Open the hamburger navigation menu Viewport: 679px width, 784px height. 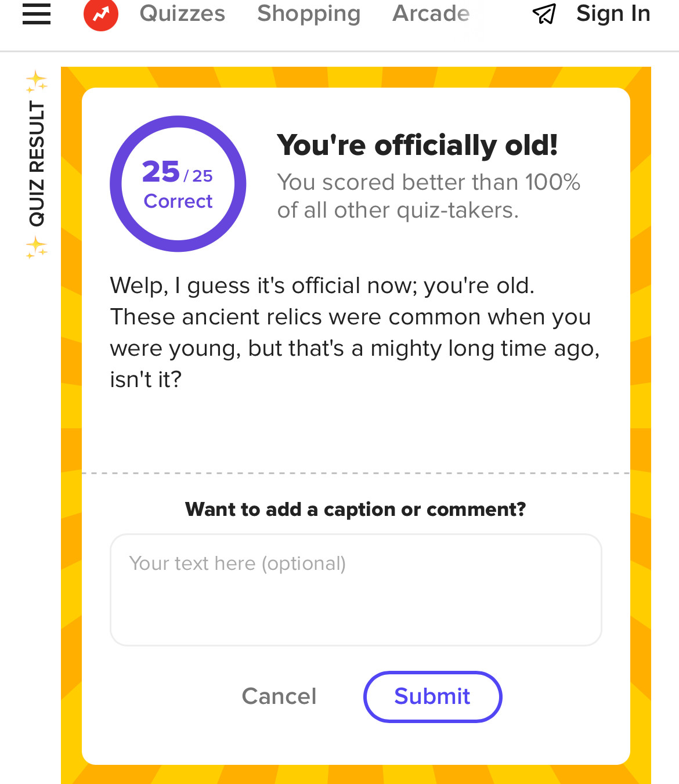pos(37,14)
